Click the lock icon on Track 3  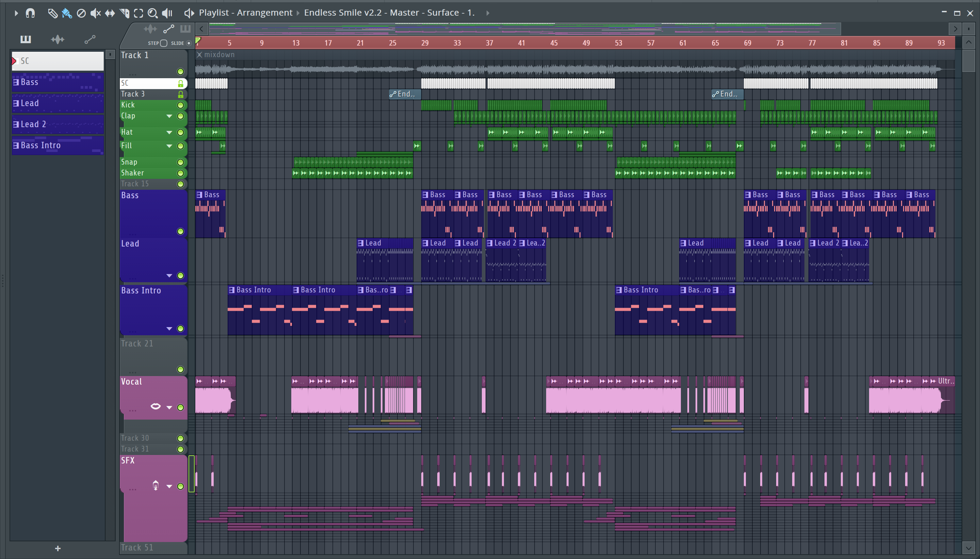click(181, 94)
